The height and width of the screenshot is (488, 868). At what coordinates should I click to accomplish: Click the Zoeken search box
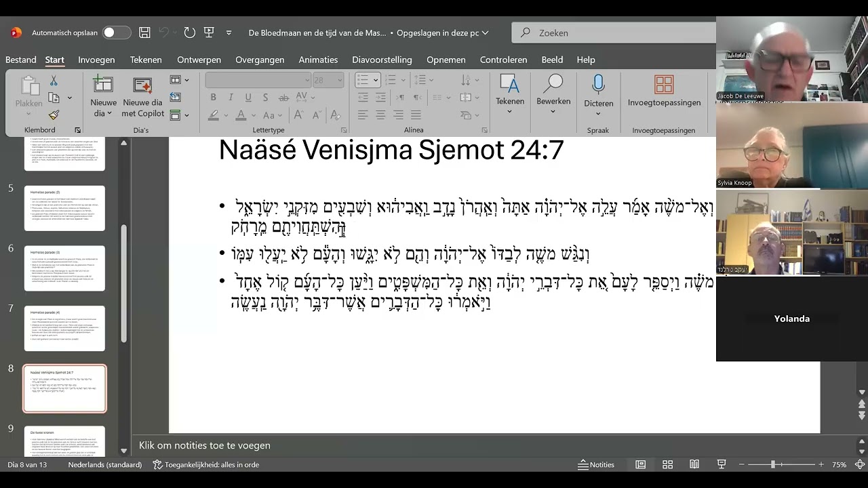coord(614,33)
